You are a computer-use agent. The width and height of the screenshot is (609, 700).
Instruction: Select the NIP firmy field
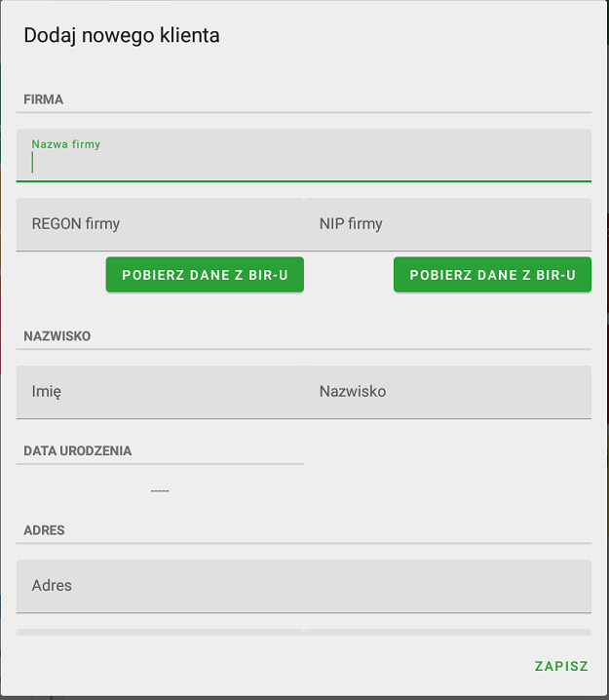[x=447, y=224]
